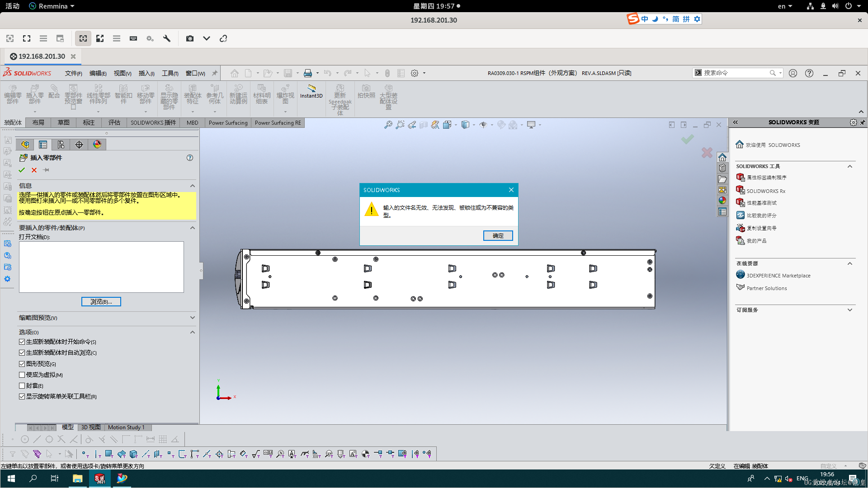Collapse the 在线资源 section
This screenshot has height=488, width=868.
pos(850,263)
